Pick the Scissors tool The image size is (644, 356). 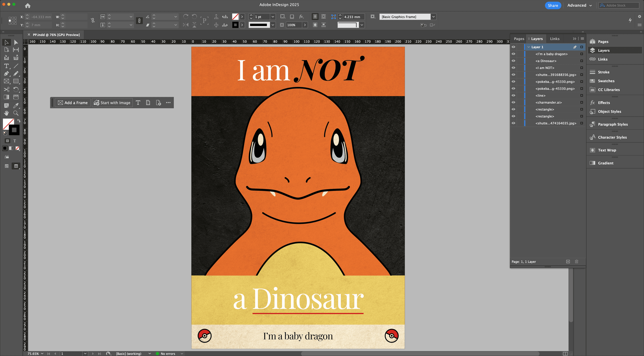[x=7, y=89]
